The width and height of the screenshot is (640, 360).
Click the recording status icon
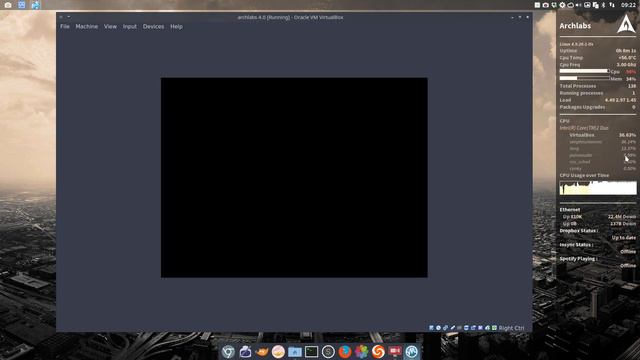[x=473, y=328]
